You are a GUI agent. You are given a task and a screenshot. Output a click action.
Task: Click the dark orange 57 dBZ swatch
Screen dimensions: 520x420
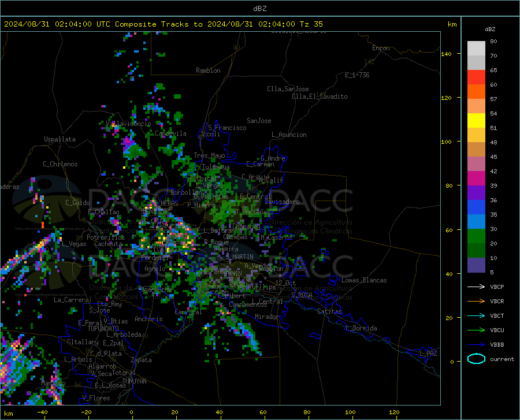tap(476, 92)
